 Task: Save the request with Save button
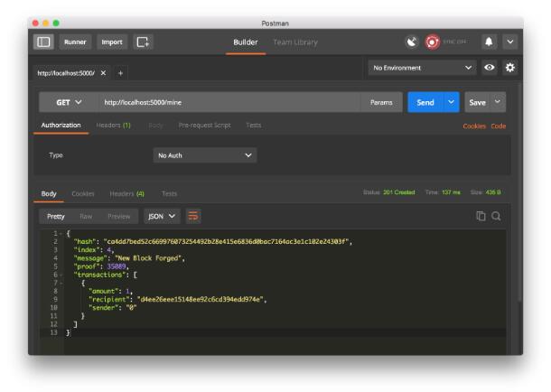477,102
